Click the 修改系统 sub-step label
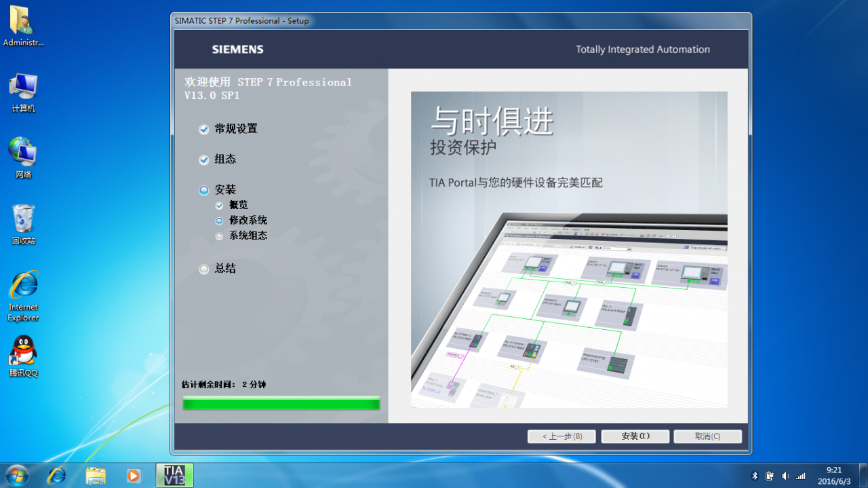Screen dimensions: 868x488 248,221
